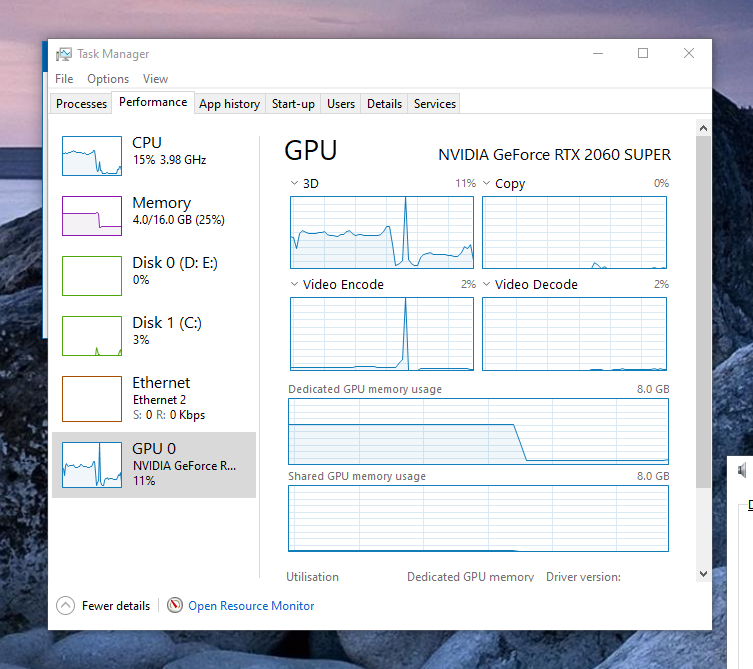The width and height of the screenshot is (753, 669).
Task: Click the 'S: 0 R: 0 Kbps' text
Action: 169,415
